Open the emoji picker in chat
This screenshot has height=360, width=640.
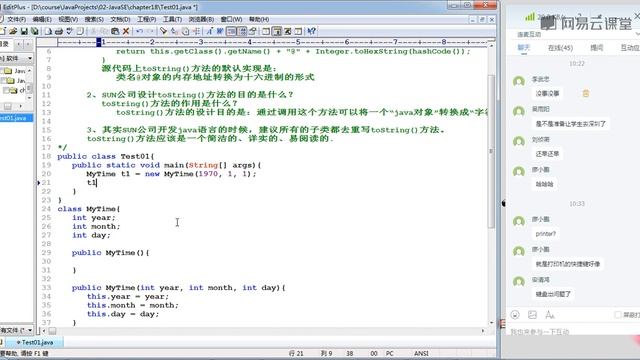[x=515, y=315]
